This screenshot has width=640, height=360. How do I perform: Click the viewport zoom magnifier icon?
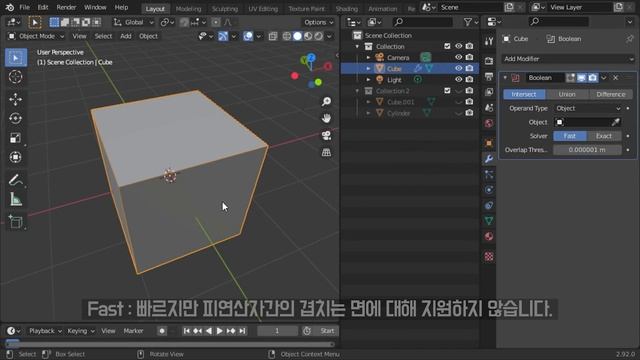point(326,102)
